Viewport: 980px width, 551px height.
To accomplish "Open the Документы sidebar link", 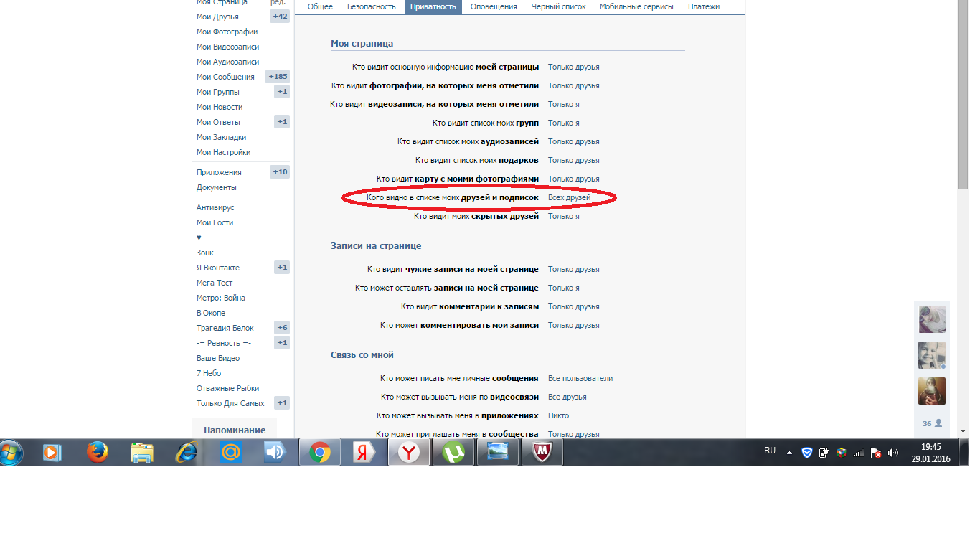I will coord(217,187).
